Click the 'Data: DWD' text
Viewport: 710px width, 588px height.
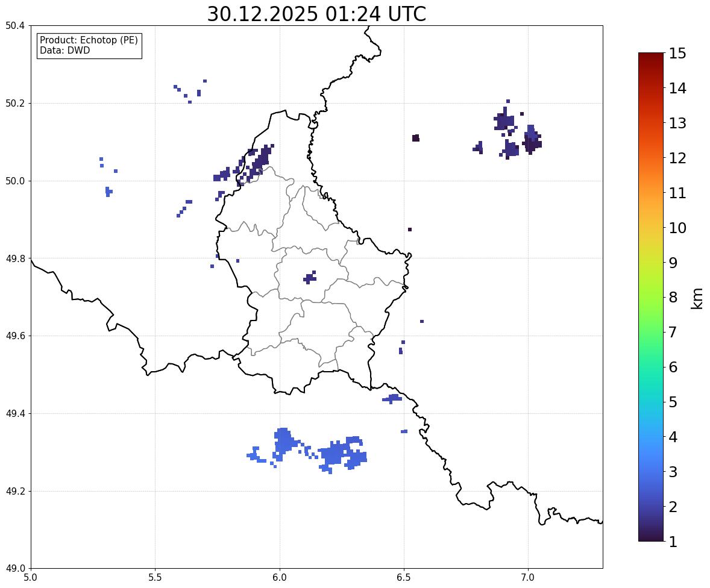pos(64,50)
